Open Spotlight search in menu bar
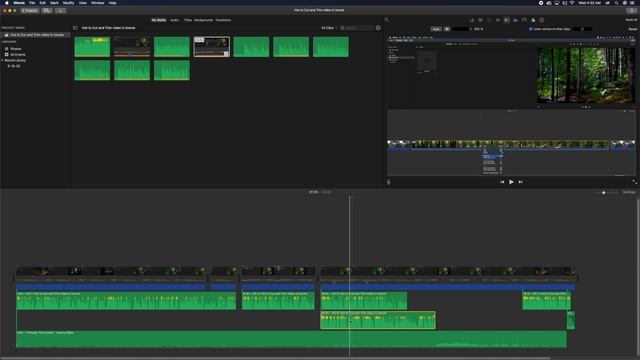This screenshot has height=360, width=640. (x=616, y=3)
